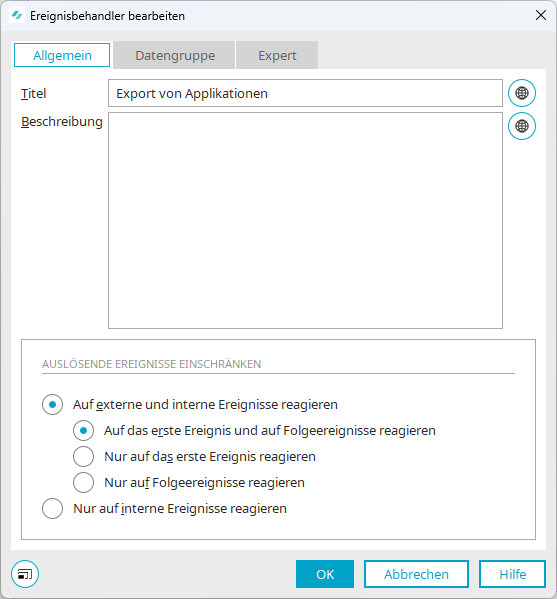Open multilingual editor for the Titel field
Screen dimensions: 557x599
(x=521, y=93)
